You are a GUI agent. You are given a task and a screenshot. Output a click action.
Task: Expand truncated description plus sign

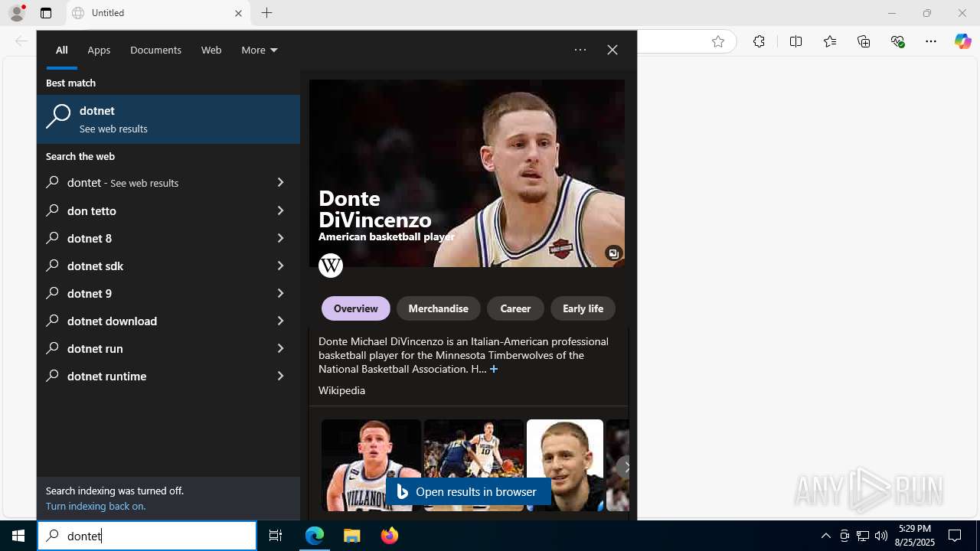494,369
